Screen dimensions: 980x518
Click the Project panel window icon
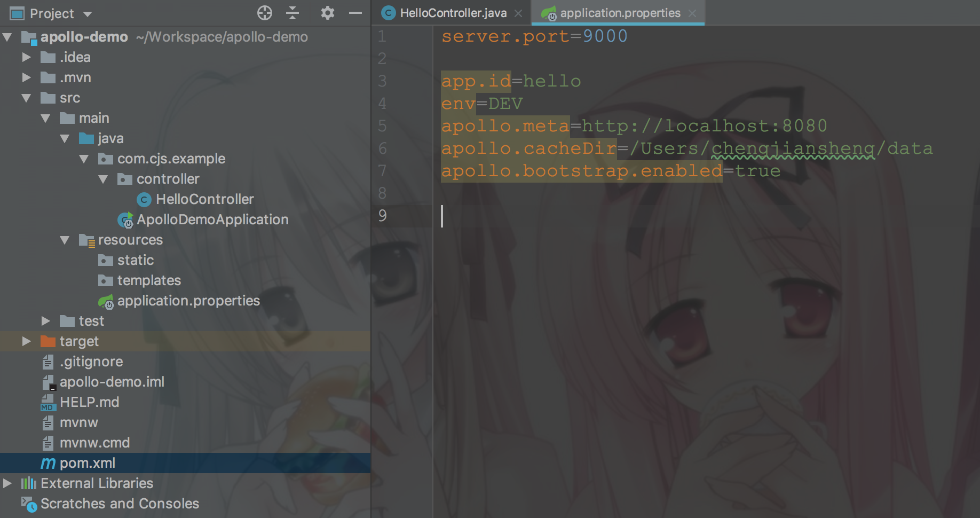tap(17, 13)
